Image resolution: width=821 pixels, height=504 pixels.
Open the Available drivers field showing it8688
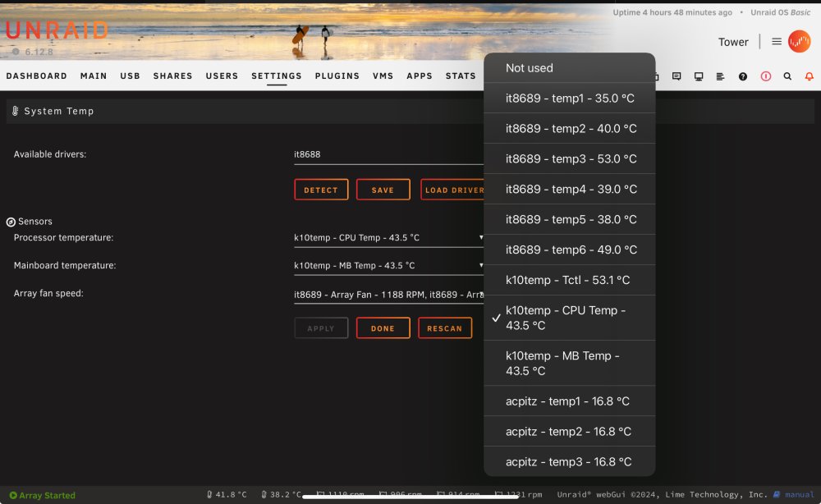click(388, 154)
